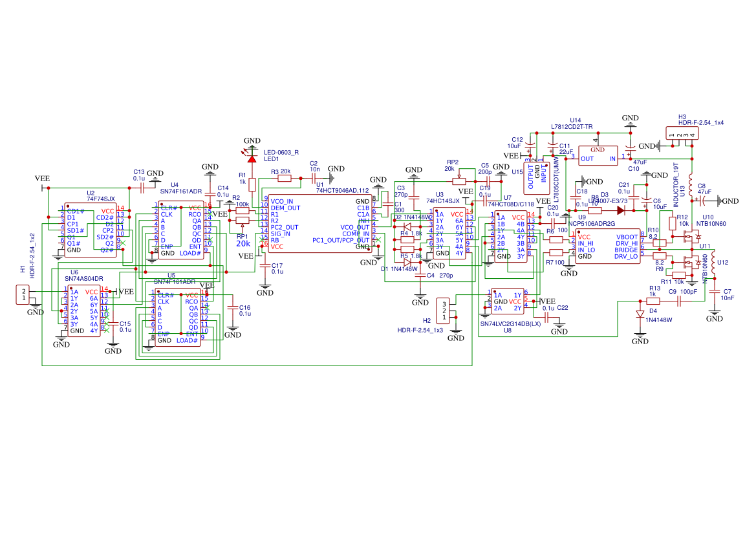The height and width of the screenshot is (535, 756).
Task: Click the H3 four-pin header connector
Action: point(682,134)
